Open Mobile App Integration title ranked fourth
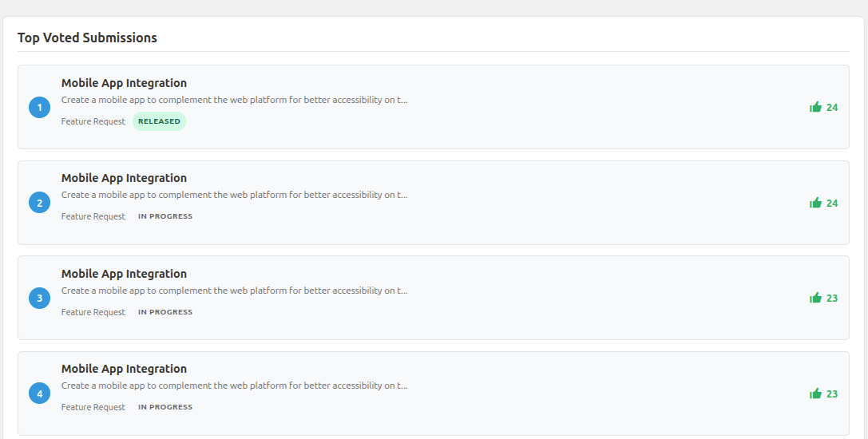The image size is (868, 439). tap(124, 369)
